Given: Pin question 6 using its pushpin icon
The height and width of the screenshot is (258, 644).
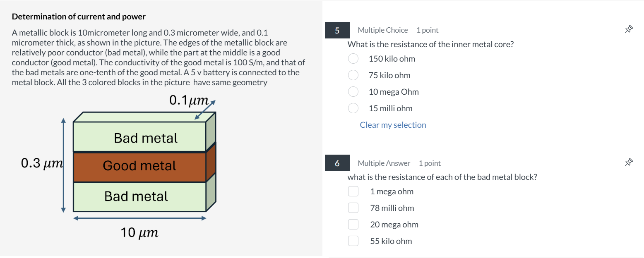Looking at the screenshot, I should tap(629, 162).
